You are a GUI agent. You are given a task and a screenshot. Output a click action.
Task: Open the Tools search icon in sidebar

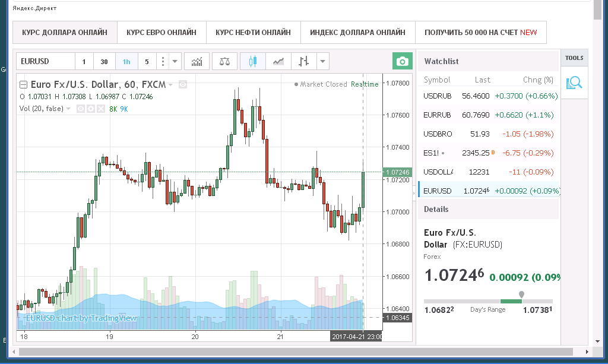pos(574,83)
